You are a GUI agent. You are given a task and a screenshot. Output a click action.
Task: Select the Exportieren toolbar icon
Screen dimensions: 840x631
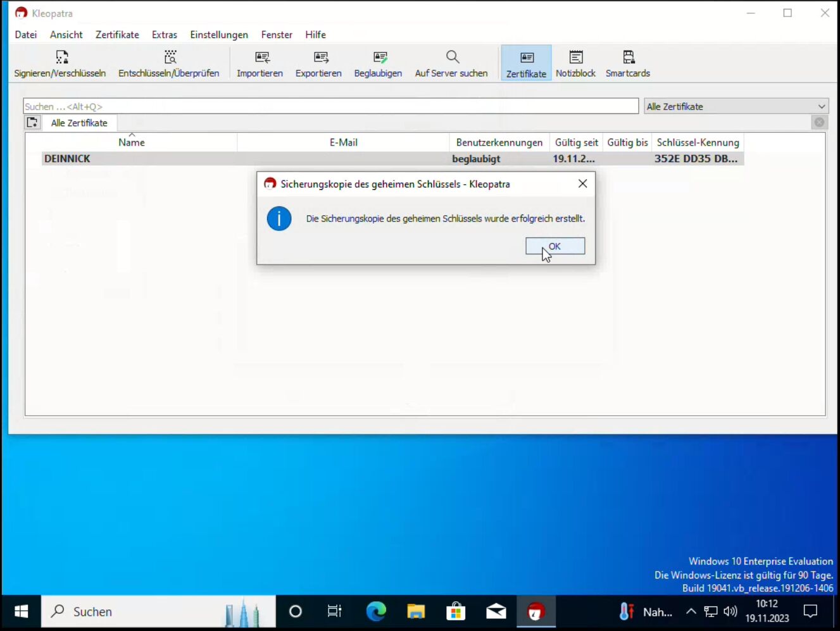coord(318,64)
